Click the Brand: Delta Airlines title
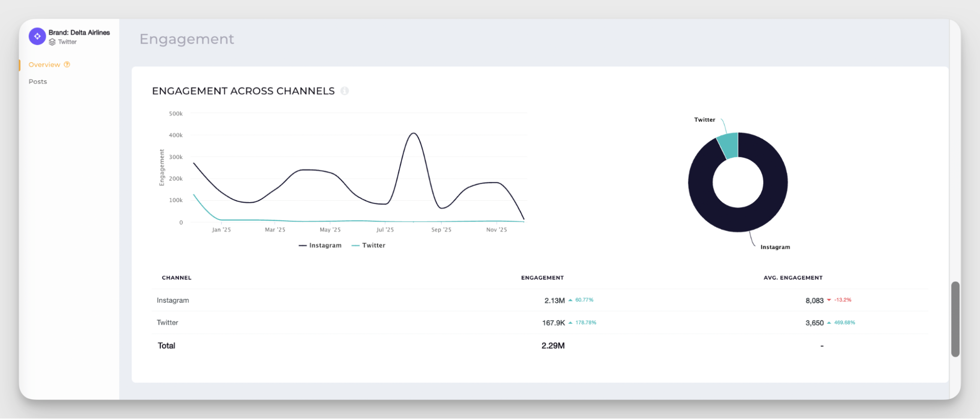 click(79, 32)
